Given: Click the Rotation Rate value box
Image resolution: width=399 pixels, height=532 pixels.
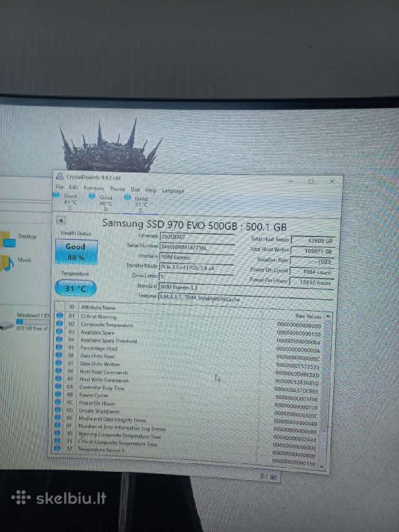Looking at the screenshot, I should click(x=312, y=262).
